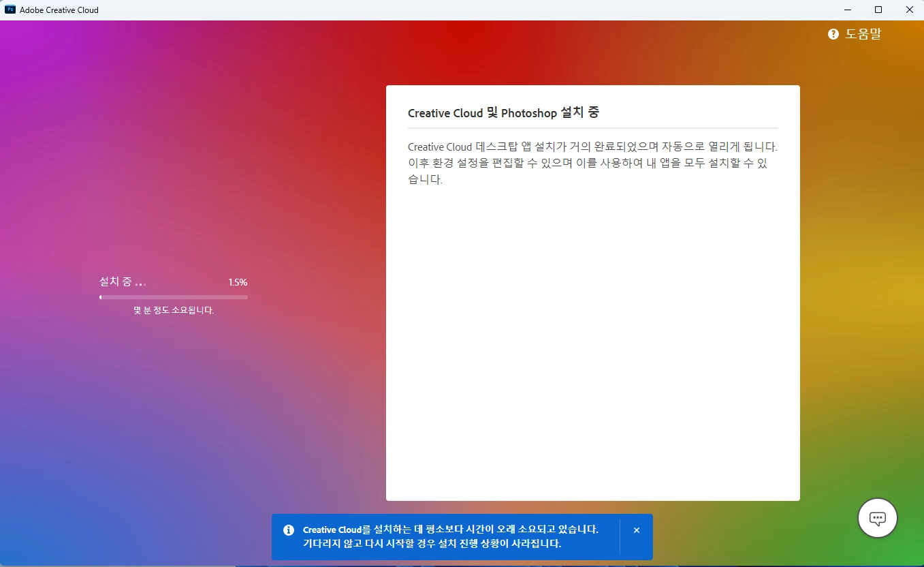Screen dimensions: 924x567
Task: Close the Adobe Creative Cloud window
Action: [x=909, y=10]
